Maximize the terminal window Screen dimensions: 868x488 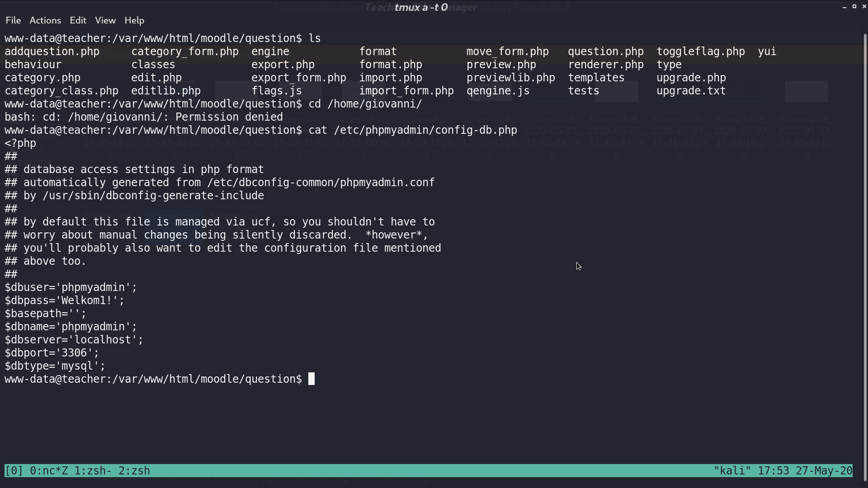click(854, 6)
